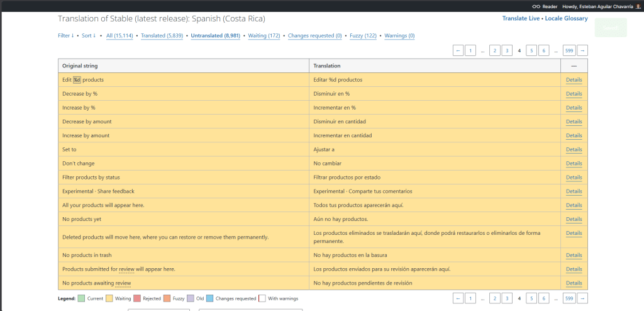Click orange Fuzzy legend swatch
This screenshot has width=644, height=311.
click(x=167, y=298)
